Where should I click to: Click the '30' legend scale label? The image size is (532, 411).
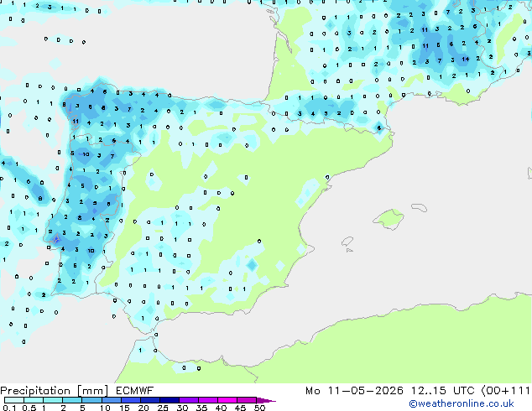point(182,408)
